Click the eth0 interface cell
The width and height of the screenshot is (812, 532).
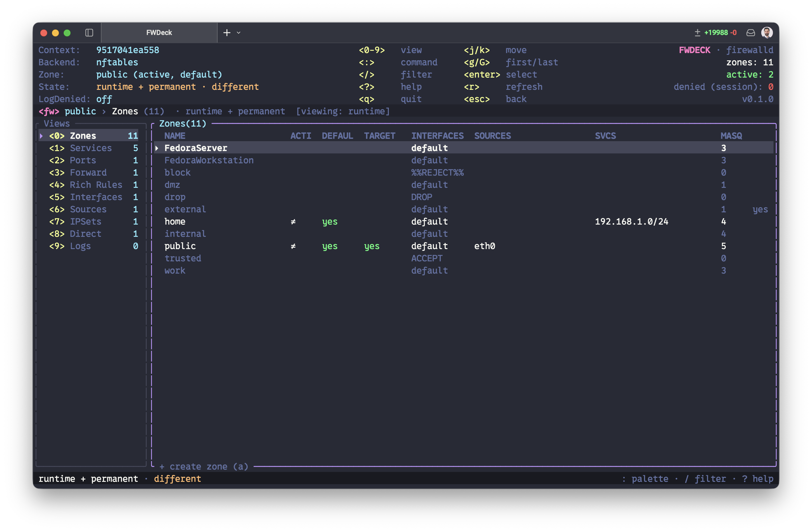click(484, 246)
